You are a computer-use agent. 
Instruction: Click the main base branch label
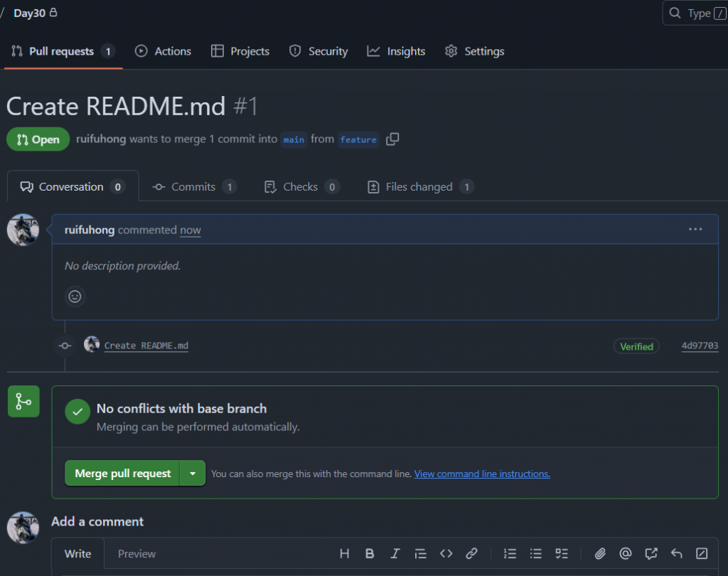(294, 139)
